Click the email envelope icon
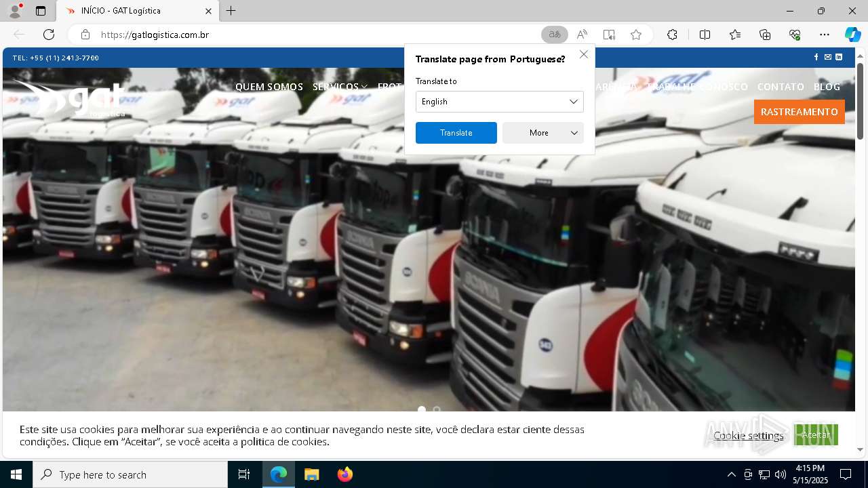The height and width of the screenshot is (488, 868). (827, 58)
